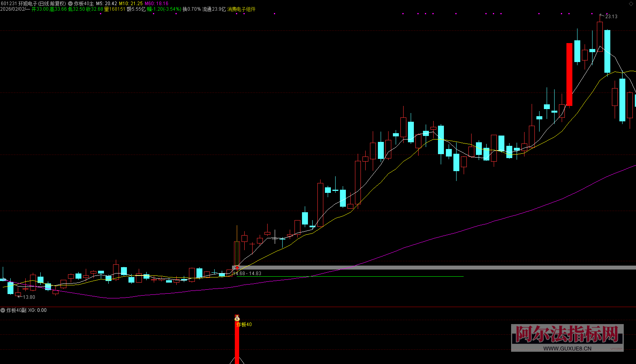Screen dimensions: 636x364
Task: Open the 消费电子组件 sector link
Action: click(x=241, y=9)
